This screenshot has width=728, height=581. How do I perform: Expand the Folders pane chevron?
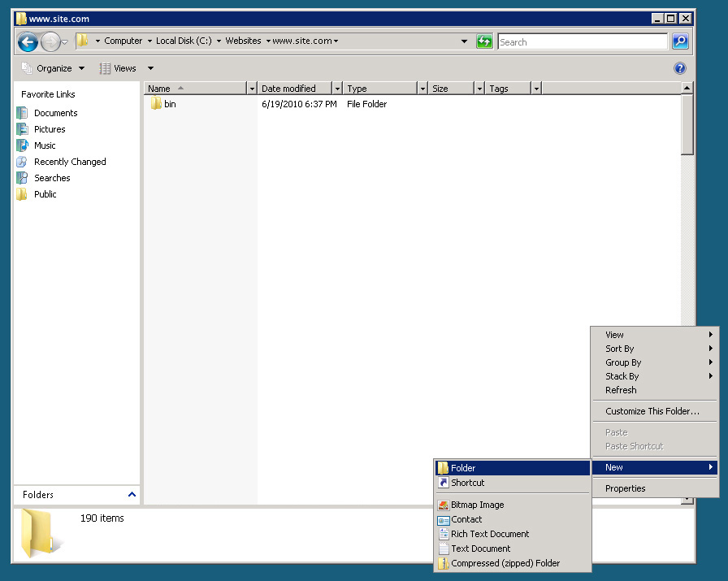click(132, 495)
